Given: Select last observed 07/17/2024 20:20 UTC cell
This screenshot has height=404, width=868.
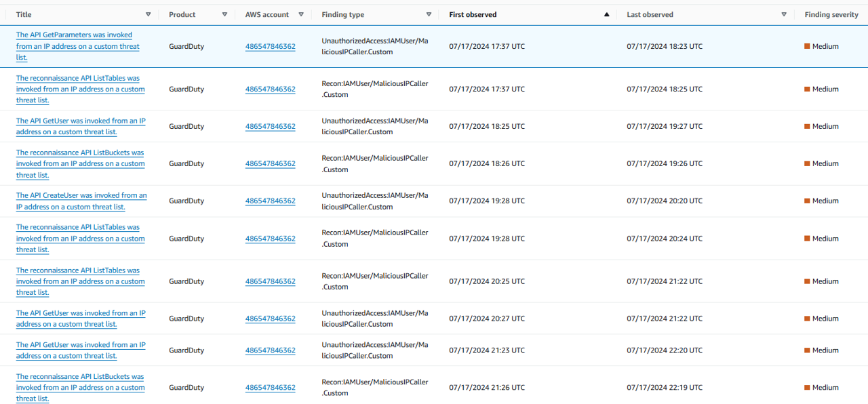Looking at the screenshot, I should pyautogui.click(x=665, y=201).
